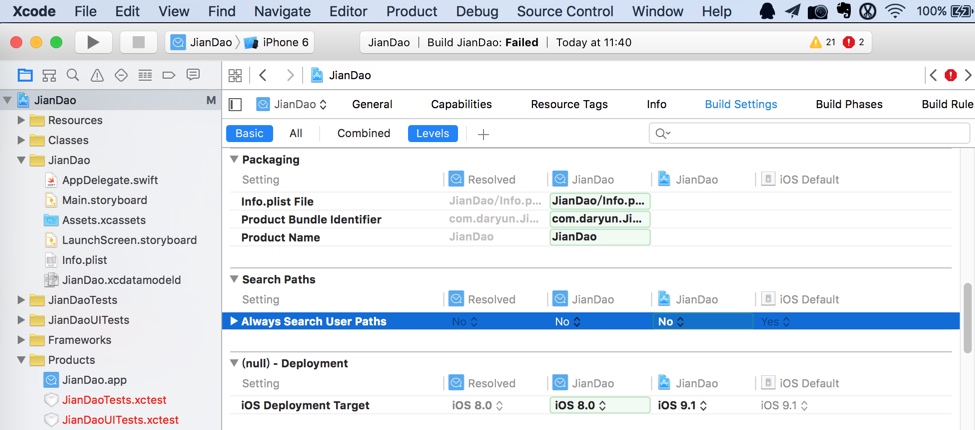Switch filter to All settings

296,133
